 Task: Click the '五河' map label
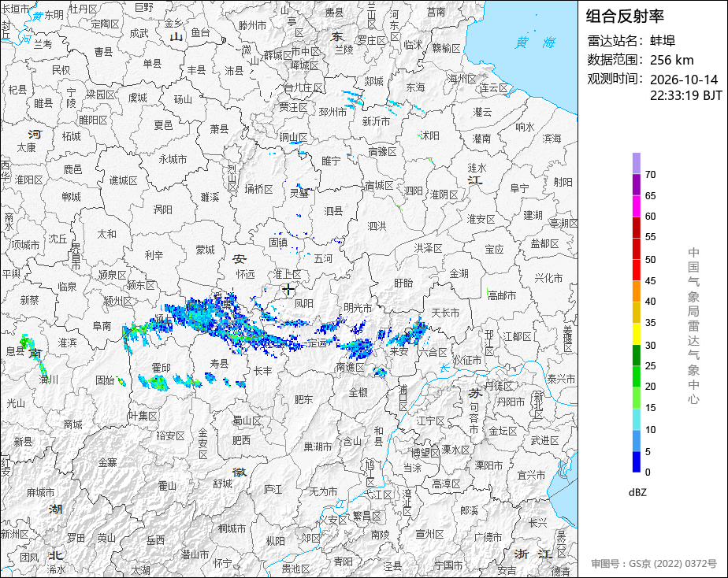point(323,258)
